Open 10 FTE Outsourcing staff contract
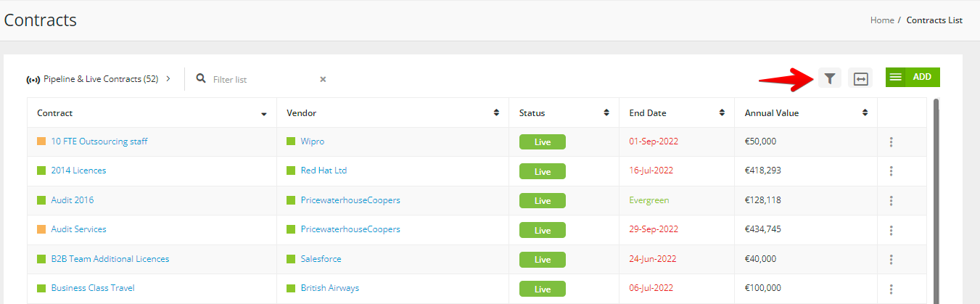Screen dimensions: 980x304 click(99, 141)
